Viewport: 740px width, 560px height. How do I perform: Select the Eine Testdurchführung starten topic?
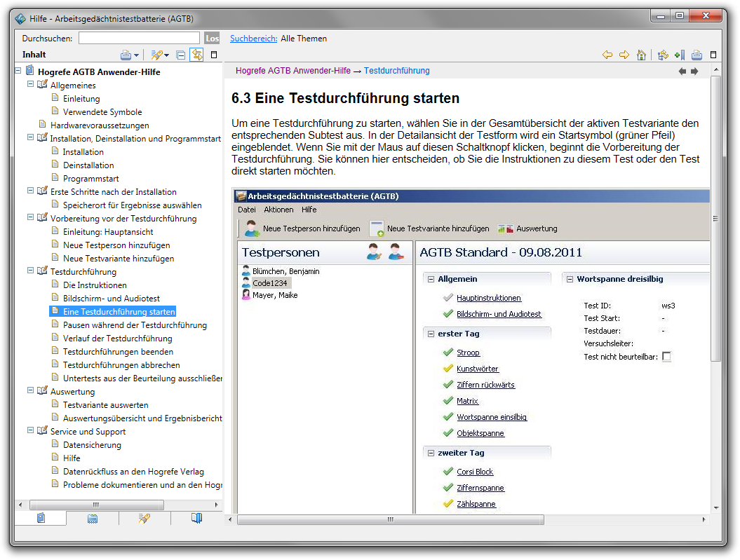(x=119, y=312)
